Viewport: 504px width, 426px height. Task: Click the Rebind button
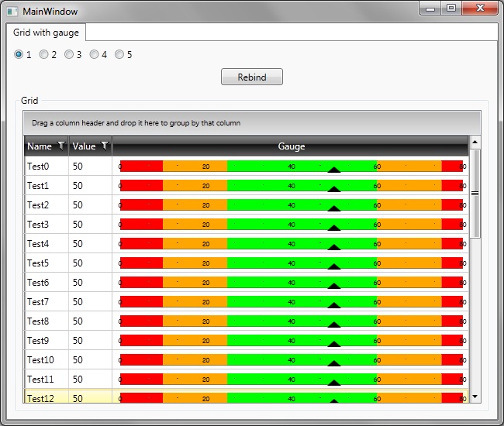(252, 77)
